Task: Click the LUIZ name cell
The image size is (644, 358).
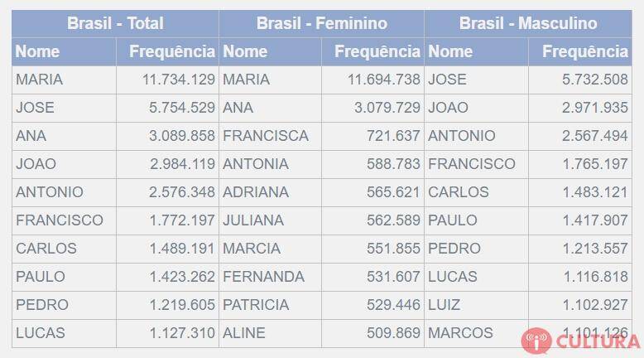Action: [477, 305]
